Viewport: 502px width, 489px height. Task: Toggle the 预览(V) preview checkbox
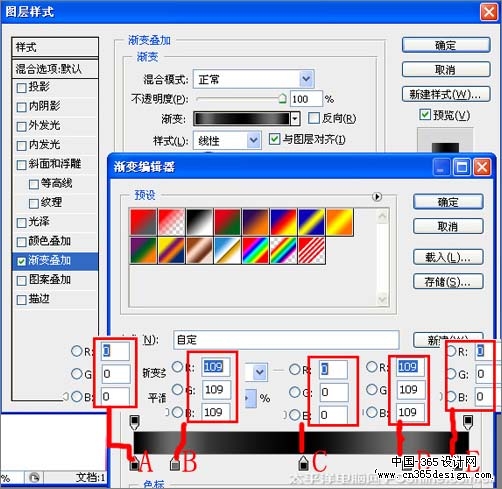click(x=424, y=115)
